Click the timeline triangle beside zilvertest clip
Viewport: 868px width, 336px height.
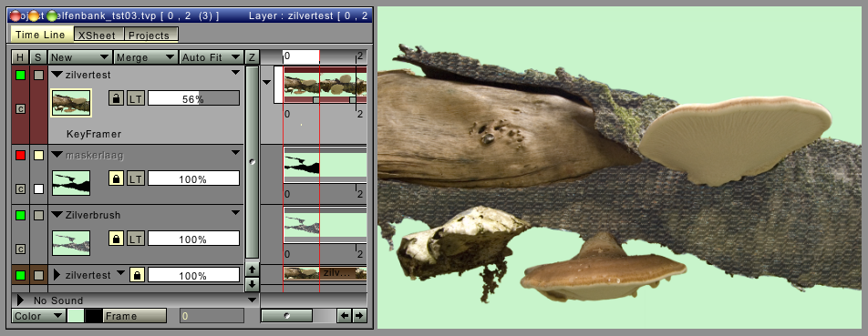(267, 82)
